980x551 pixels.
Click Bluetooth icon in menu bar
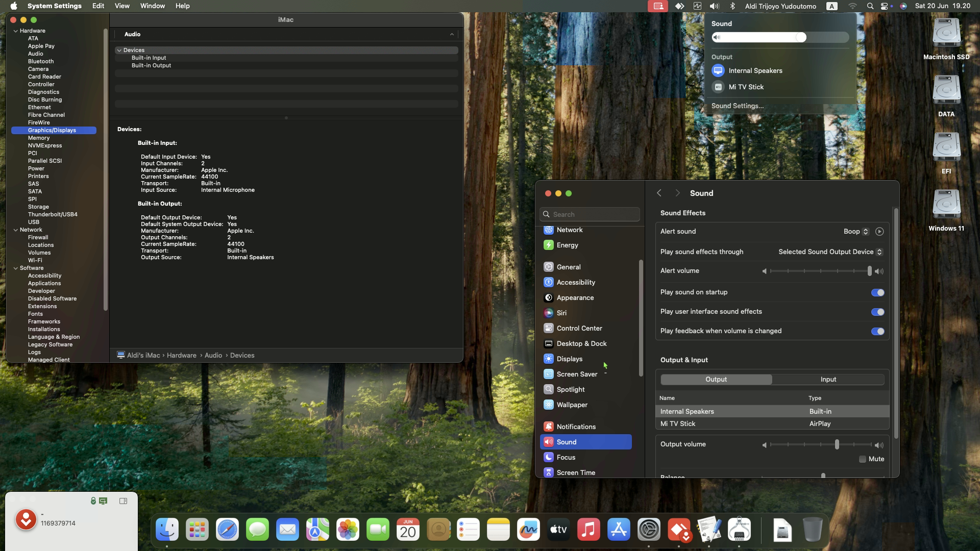click(732, 6)
